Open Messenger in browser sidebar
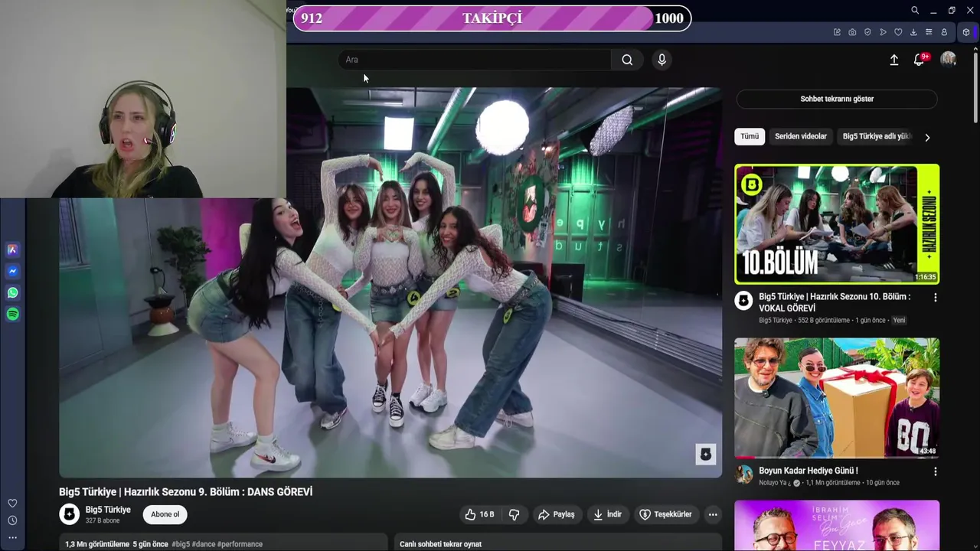 pyautogui.click(x=12, y=271)
